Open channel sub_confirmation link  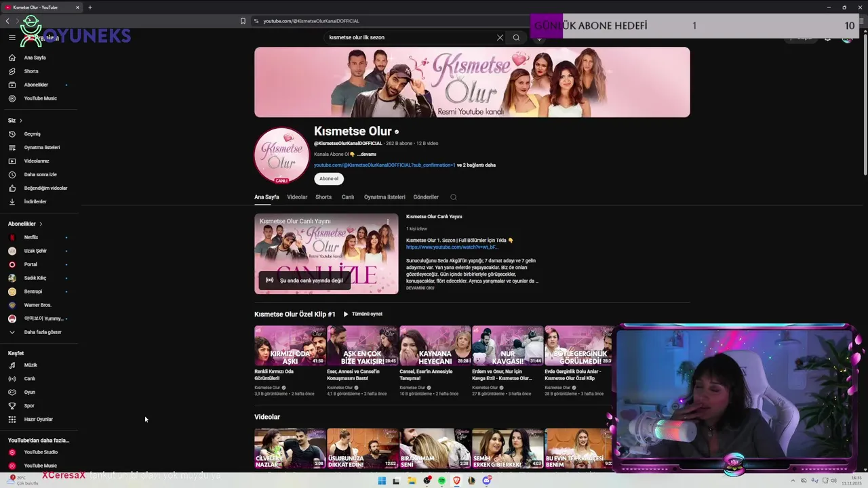384,165
